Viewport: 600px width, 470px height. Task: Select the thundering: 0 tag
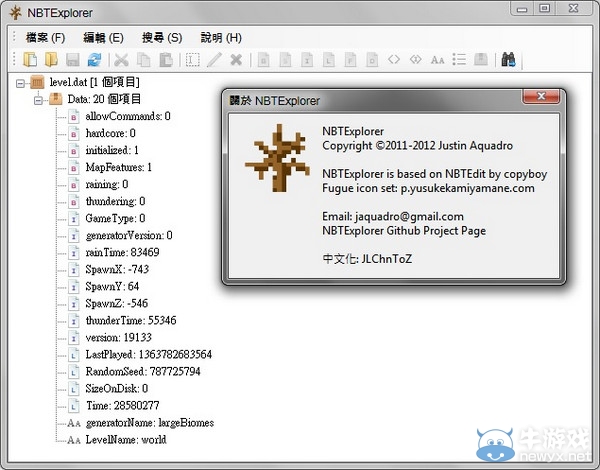coord(115,201)
